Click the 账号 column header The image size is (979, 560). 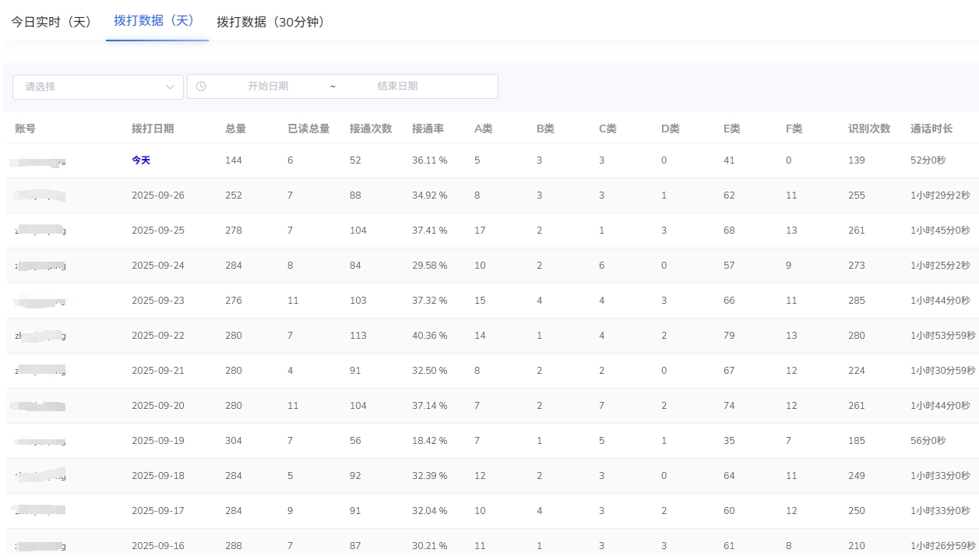click(25, 129)
